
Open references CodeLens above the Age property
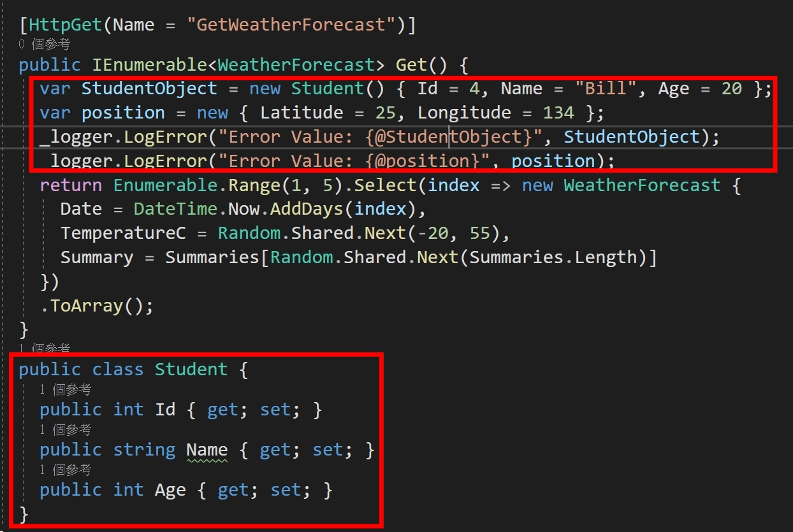click(65, 470)
